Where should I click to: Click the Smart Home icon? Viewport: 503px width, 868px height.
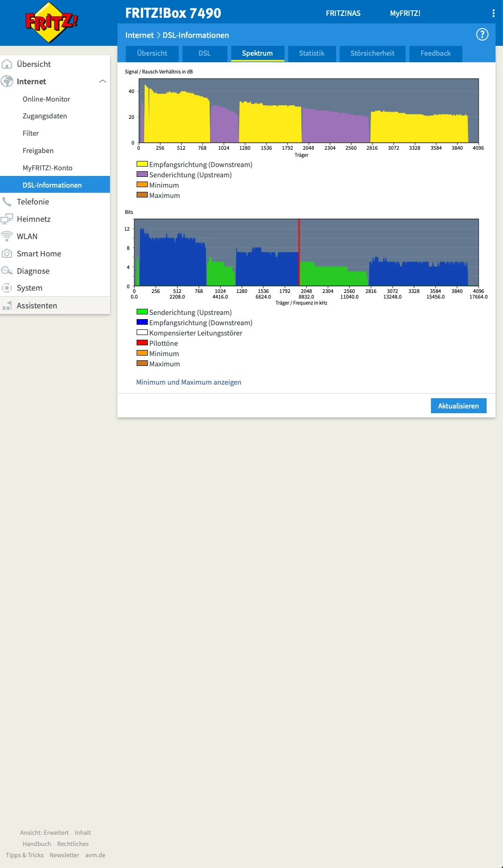(7, 254)
